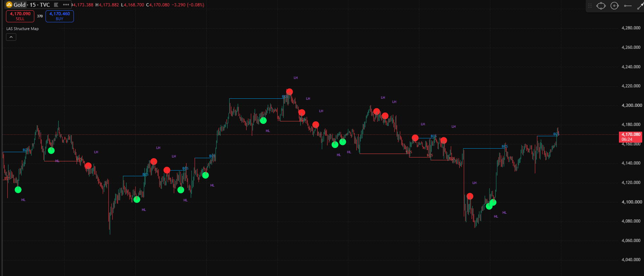The width and height of the screenshot is (644, 276).
Task: Click the flag icon beside TVC
Action: pos(56,5)
